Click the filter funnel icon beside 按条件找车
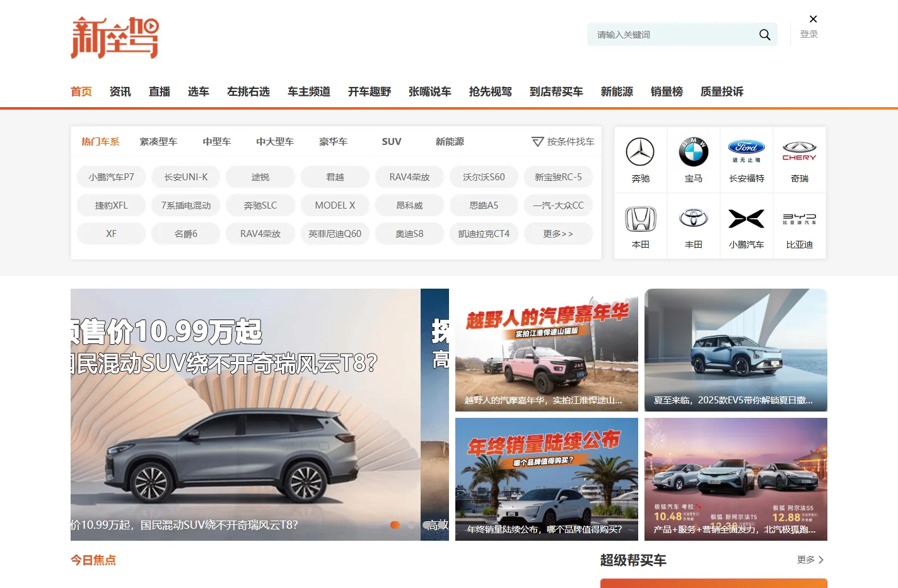 tap(537, 142)
